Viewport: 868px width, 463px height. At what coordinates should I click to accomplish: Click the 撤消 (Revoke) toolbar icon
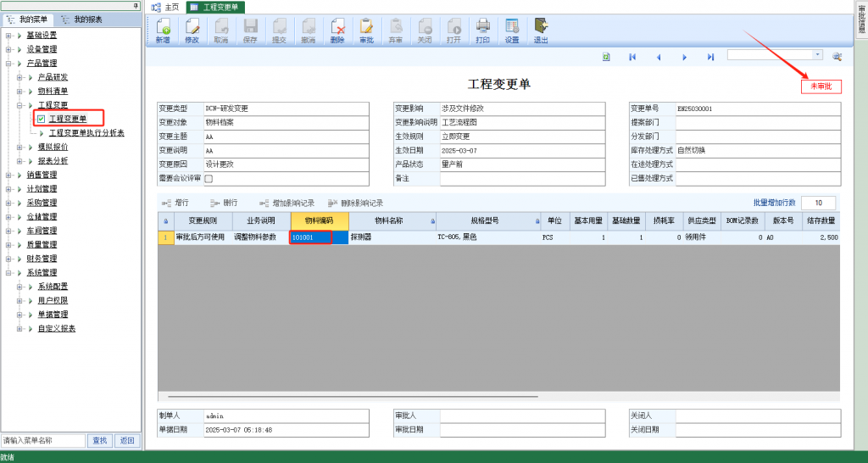(309, 31)
